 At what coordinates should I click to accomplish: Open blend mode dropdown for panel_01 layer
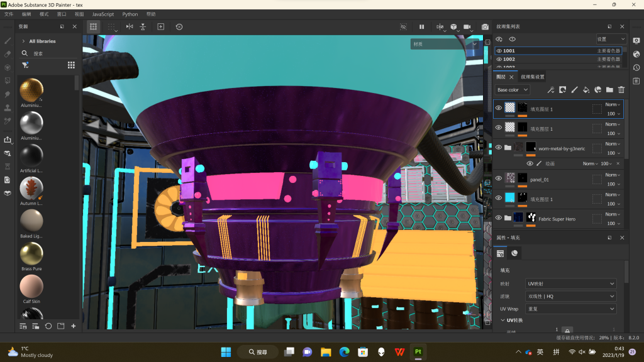613,175
